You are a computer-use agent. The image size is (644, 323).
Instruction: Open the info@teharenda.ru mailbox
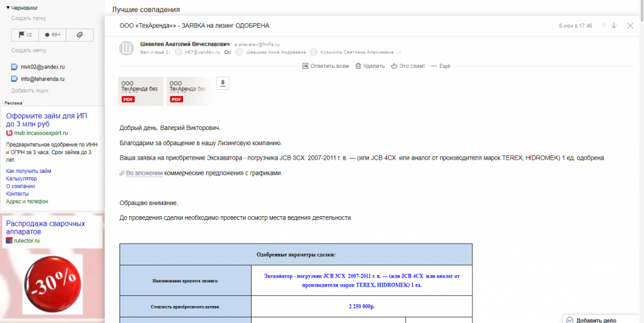tap(43, 79)
